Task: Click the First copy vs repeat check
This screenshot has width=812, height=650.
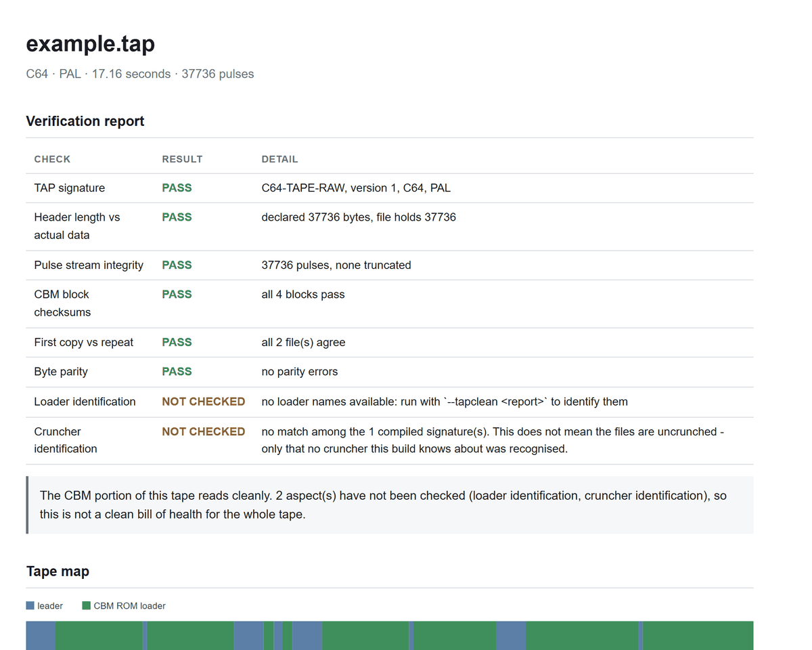Action: (84, 343)
